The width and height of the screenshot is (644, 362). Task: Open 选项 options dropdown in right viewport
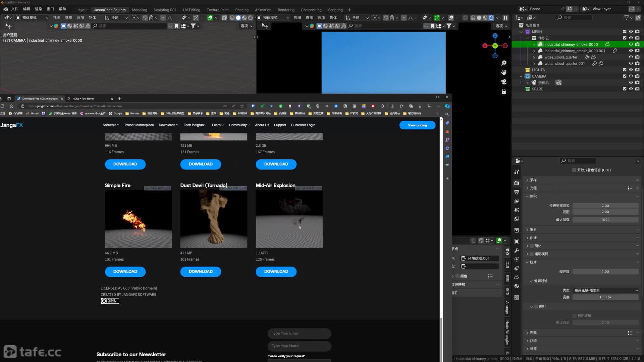501,26
